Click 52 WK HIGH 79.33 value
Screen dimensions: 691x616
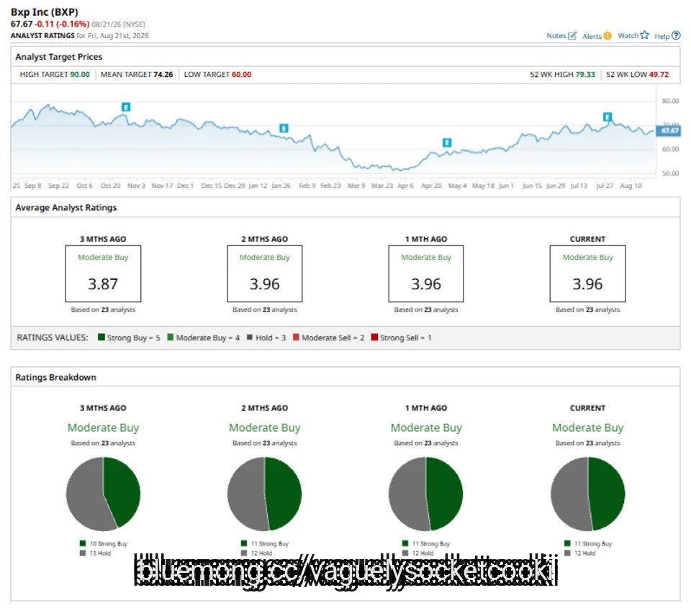585,74
